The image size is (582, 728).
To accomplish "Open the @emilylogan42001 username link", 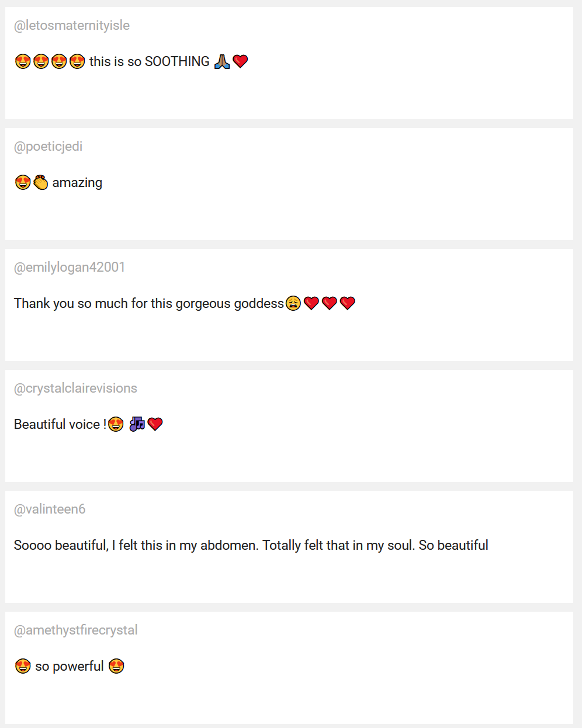I will point(70,267).
